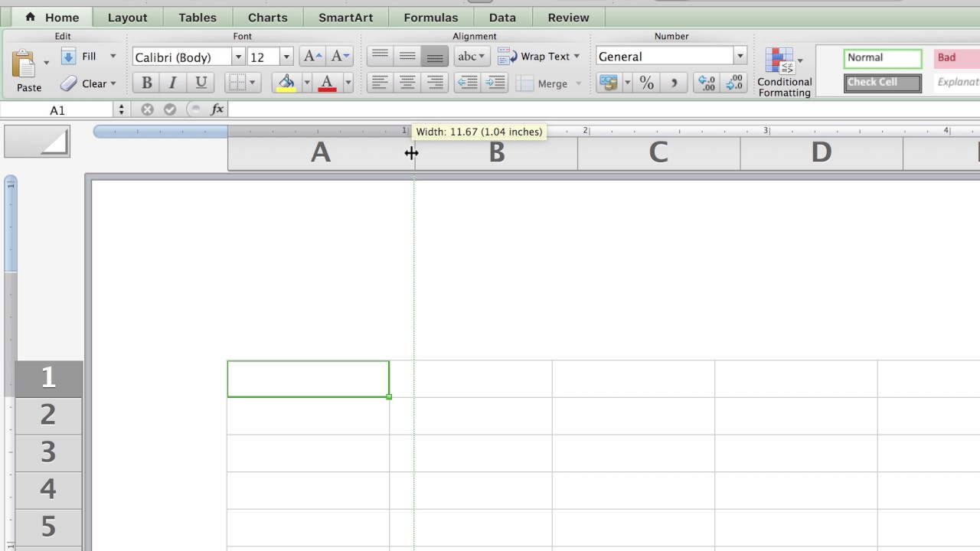
Task: Open the Tables tab
Action: [198, 17]
